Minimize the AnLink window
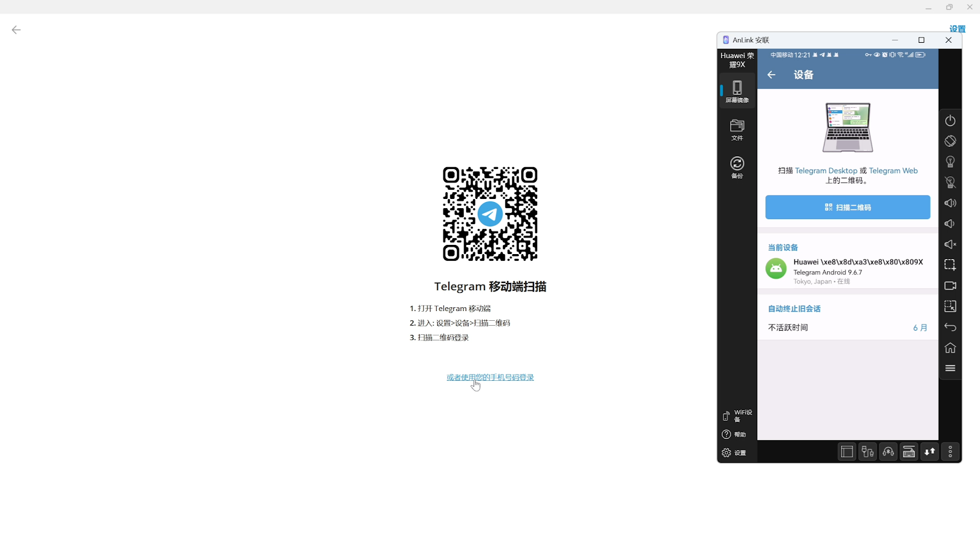The image size is (980, 551). point(895,40)
